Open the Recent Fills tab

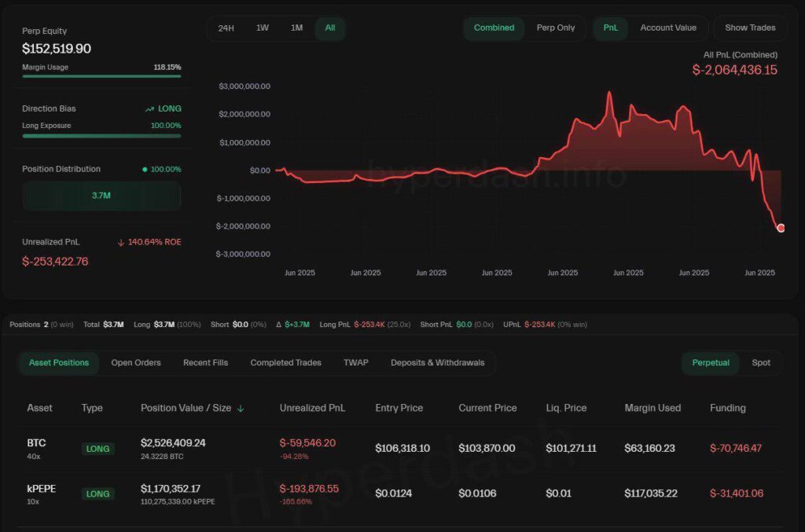click(205, 363)
